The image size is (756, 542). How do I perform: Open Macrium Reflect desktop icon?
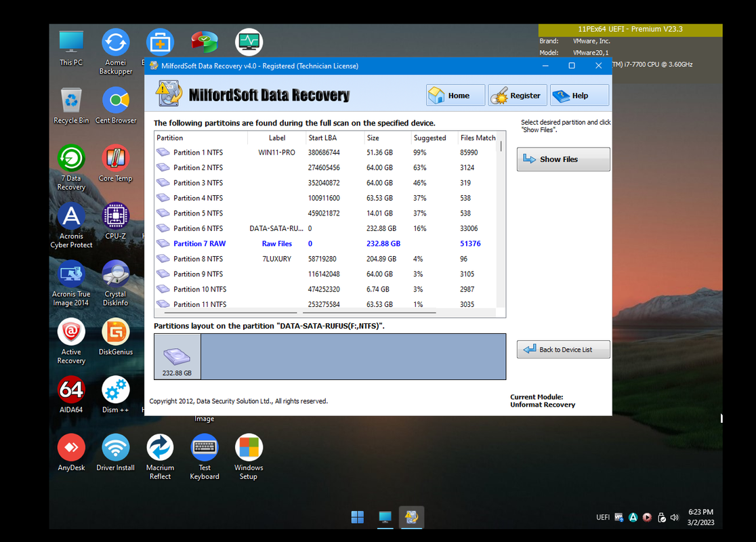point(160,457)
